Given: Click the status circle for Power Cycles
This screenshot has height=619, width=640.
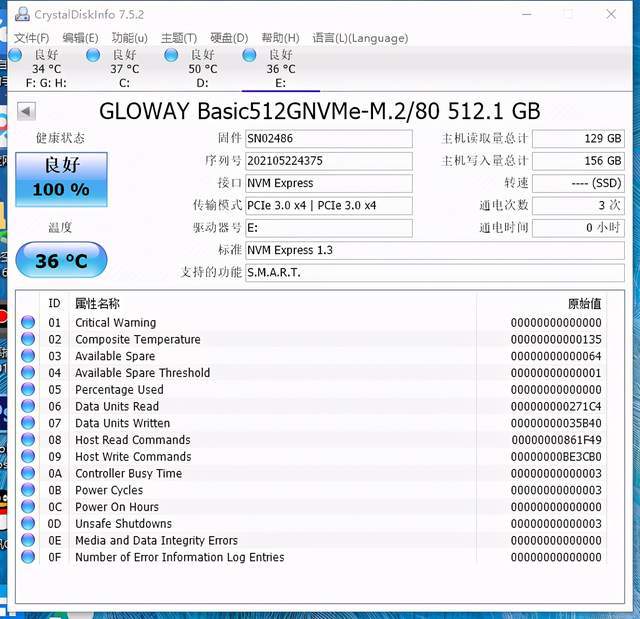Looking at the screenshot, I should pyautogui.click(x=28, y=490).
